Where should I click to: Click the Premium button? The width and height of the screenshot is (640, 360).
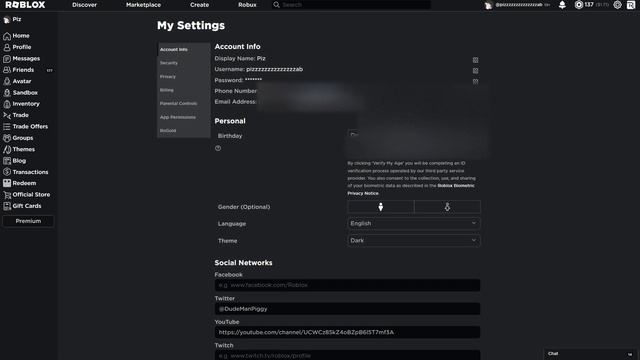coord(28,221)
